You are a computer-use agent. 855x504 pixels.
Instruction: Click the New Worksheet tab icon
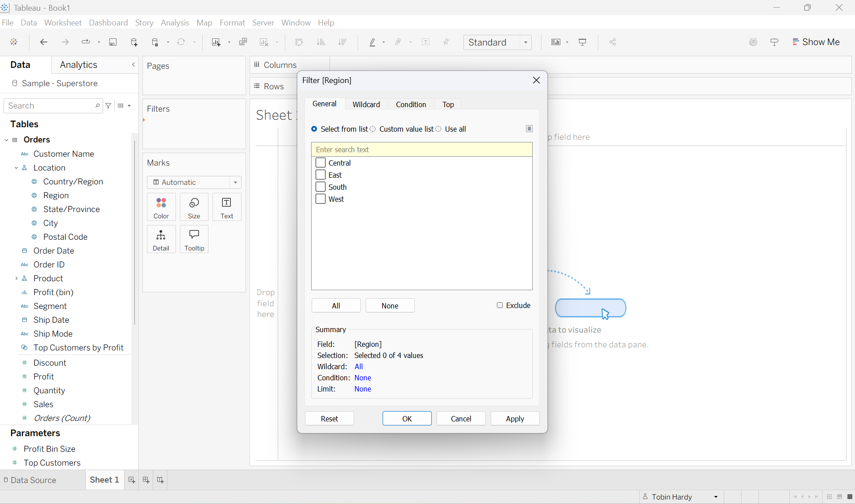coord(132,480)
